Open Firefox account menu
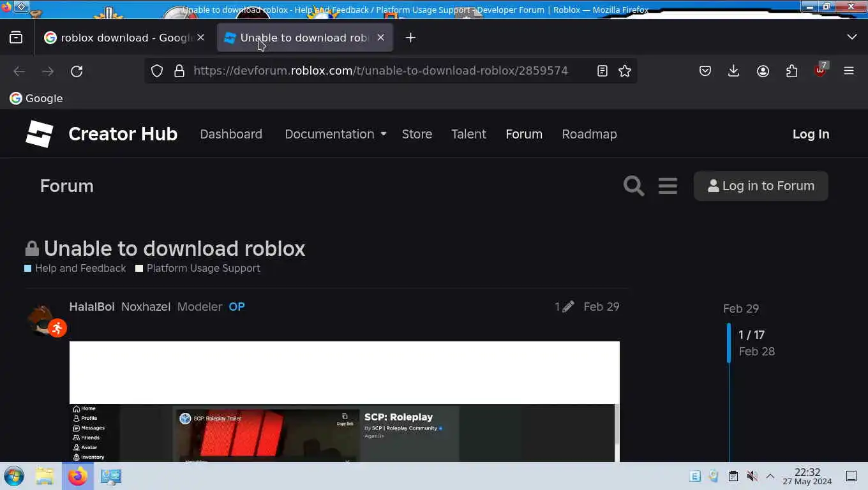The image size is (868, 490). click(763, 71)
